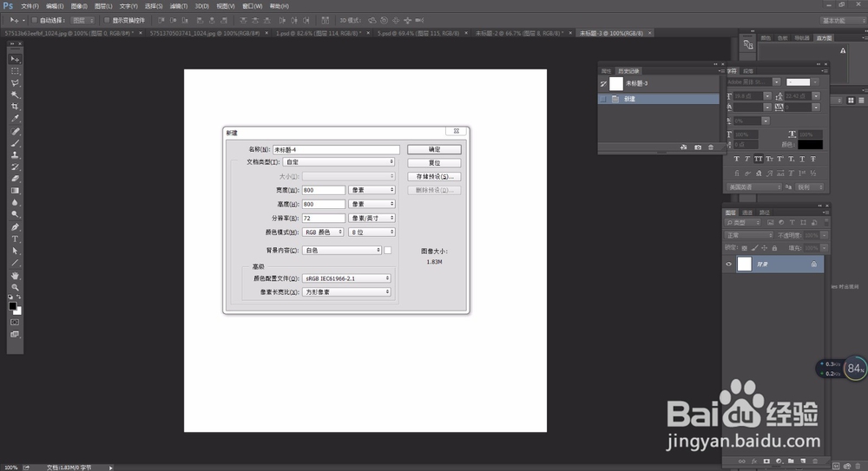Click 存储预设(S)... button
868x471 pixels.
434,177
